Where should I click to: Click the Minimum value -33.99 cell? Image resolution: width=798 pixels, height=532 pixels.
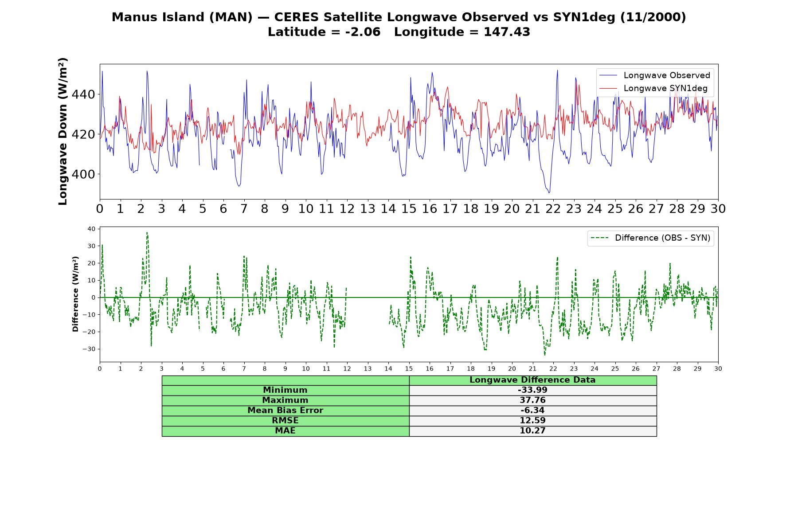click(532, 390)
